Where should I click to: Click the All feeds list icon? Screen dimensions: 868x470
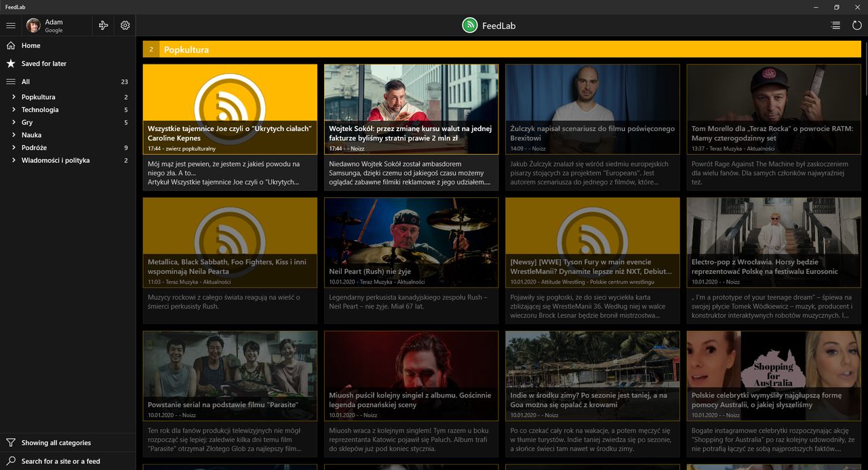pyautogui.click(x=11, y=81)
